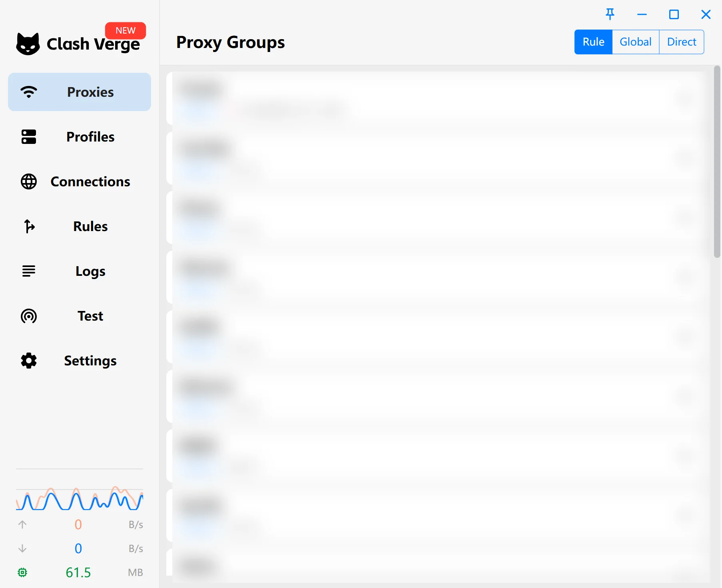This screenshot has width=722, height=588.
Task: Click the download arrow icon
Action: click(22, 548)
